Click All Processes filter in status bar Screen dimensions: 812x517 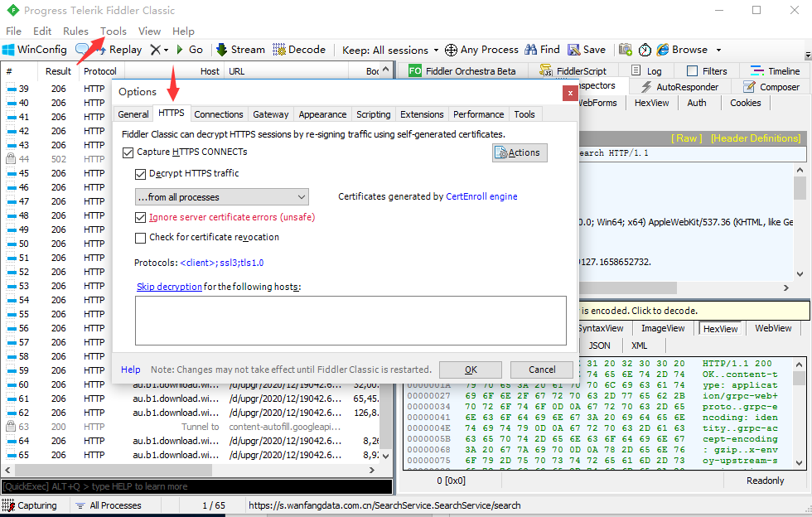[109, 505]
